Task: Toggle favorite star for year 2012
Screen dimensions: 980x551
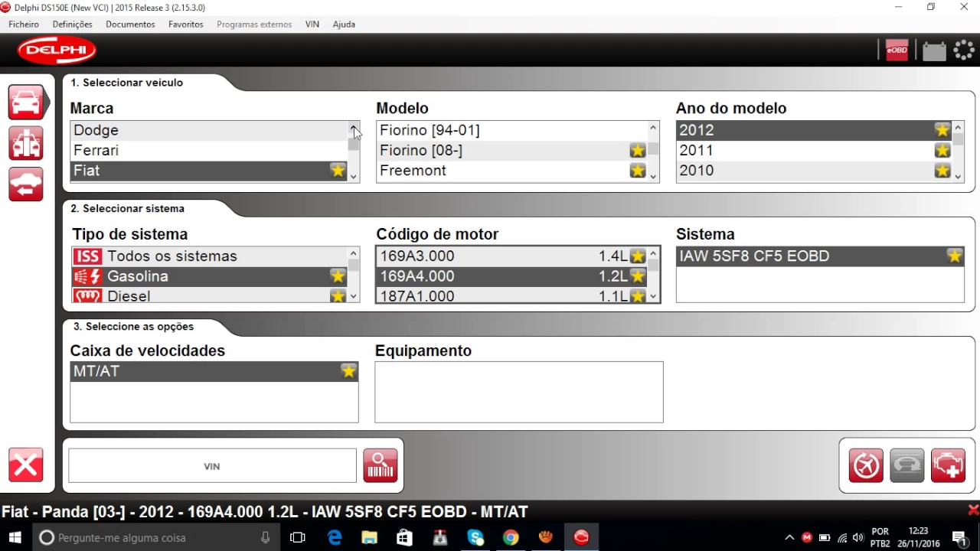Action: point(942,130)
